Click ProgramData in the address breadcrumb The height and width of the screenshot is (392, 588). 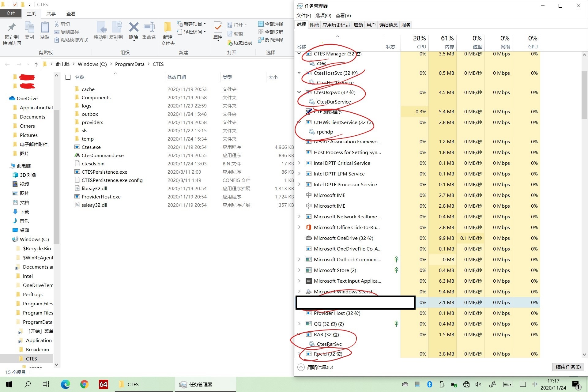point(130,64)
